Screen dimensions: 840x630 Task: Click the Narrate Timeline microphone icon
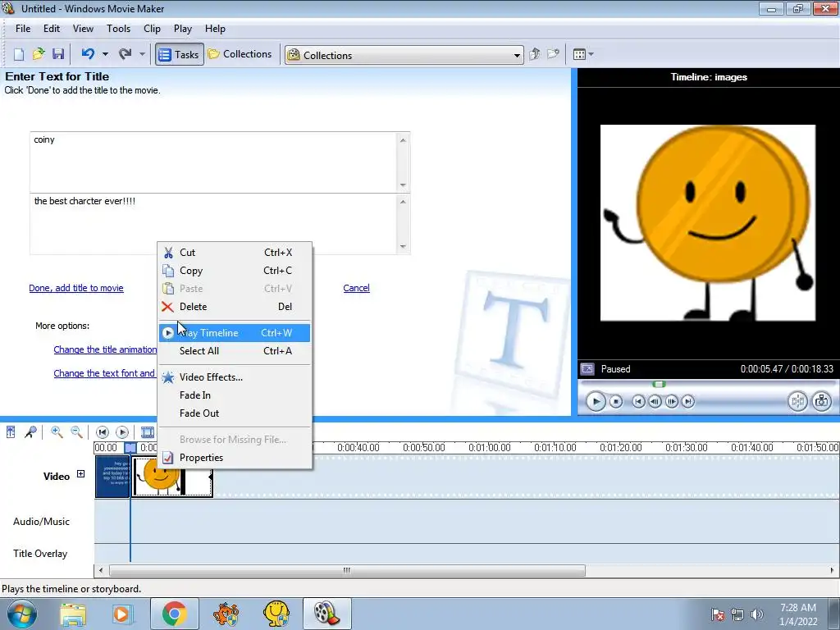30,431
